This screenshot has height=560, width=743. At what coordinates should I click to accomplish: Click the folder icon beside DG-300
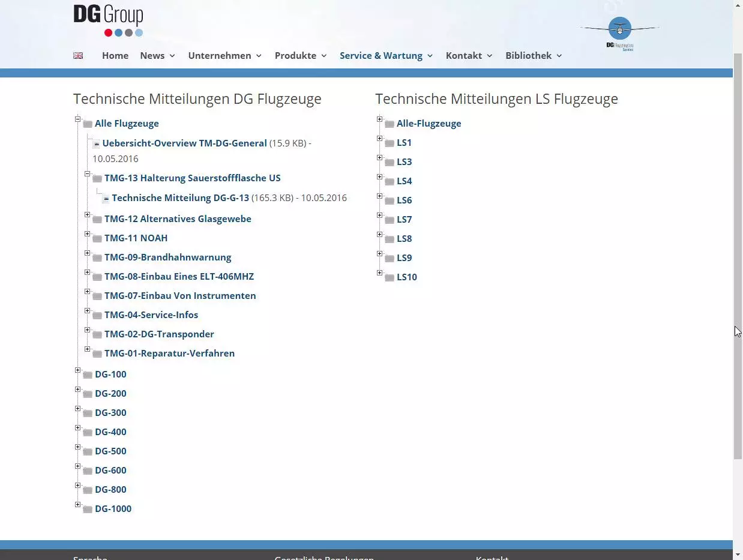(x=88, y=414)
